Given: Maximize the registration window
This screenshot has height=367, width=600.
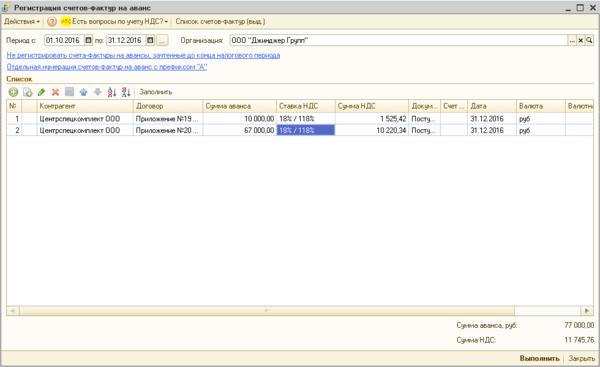Looking at the screenshot, I should point(580,7).
